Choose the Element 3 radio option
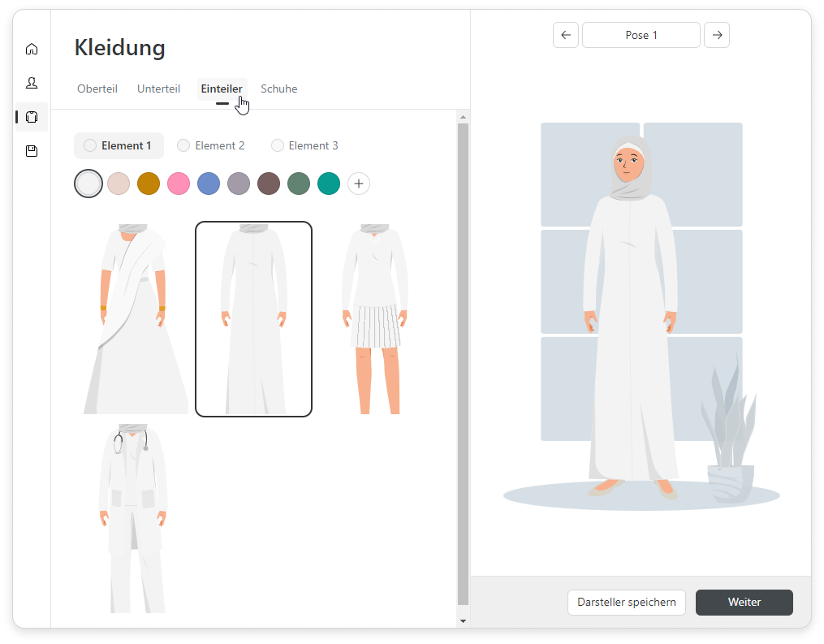Viewport: 824px width, 644px height. pyautogui.click(x=278, y=145)
